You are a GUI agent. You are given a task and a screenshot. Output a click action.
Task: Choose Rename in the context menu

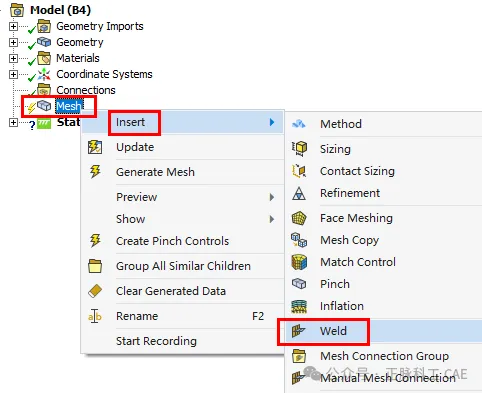tap(183, 316)
